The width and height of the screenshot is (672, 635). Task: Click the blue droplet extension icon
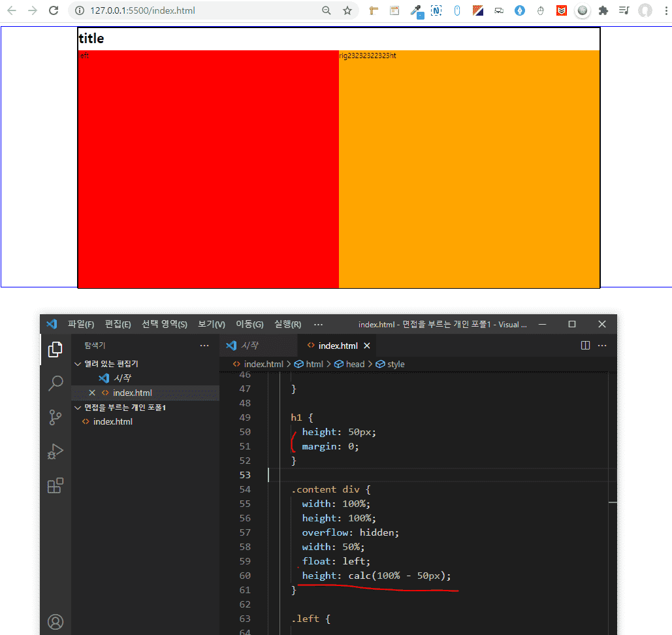point(520,10)
